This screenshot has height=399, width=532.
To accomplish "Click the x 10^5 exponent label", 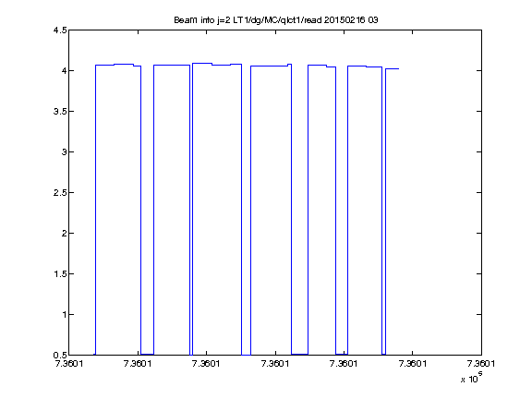I will point(472,377).
